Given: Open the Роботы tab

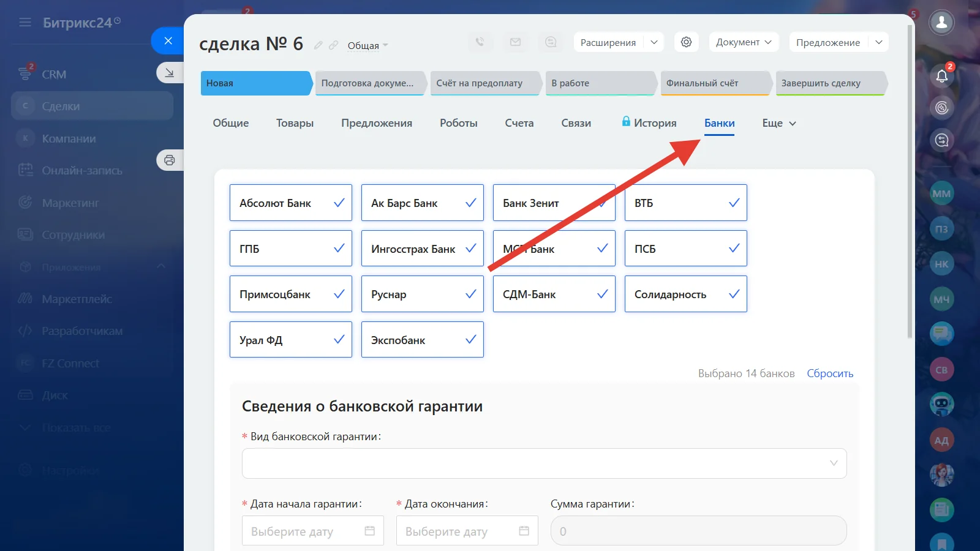Looking at the screenshot, I should [459, 123].
